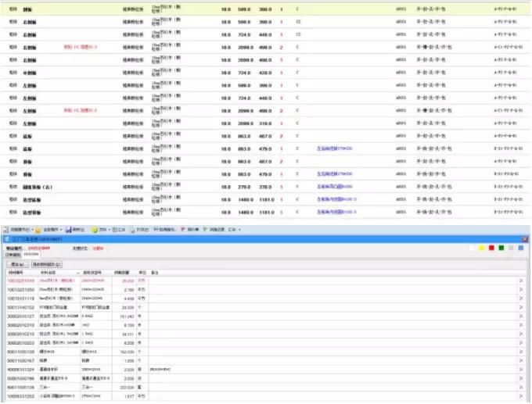Delete the material row with quantity 151.242

point(521,316)
